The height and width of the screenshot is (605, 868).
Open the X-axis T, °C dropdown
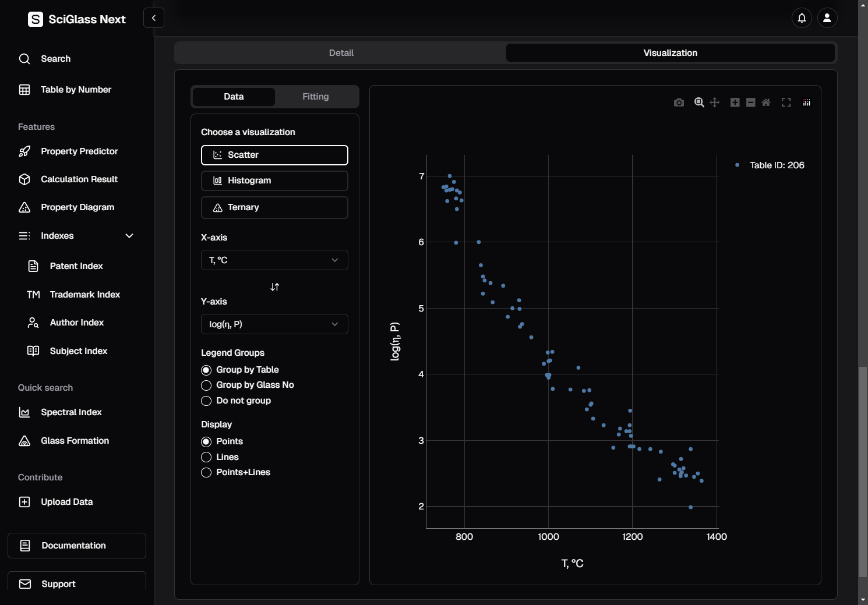pos(274,260)
